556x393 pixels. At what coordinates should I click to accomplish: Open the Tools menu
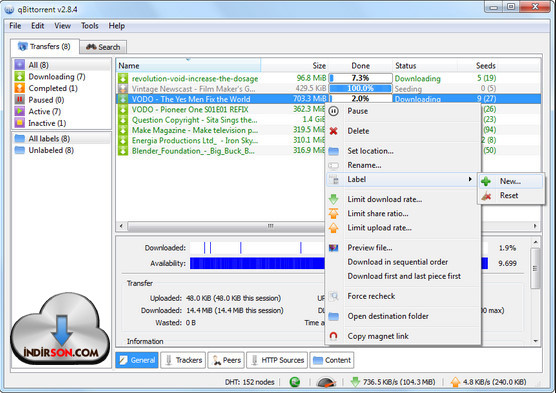pos(90,26)
